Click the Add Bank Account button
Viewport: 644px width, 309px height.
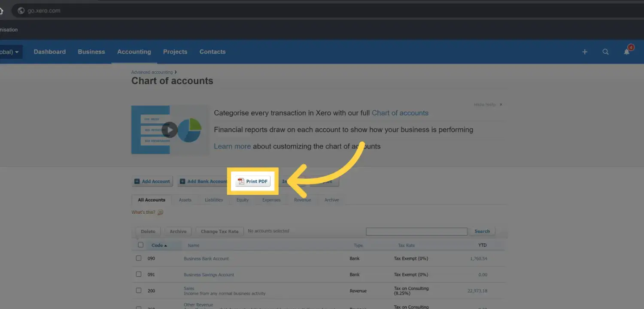(x=203, y=182)
